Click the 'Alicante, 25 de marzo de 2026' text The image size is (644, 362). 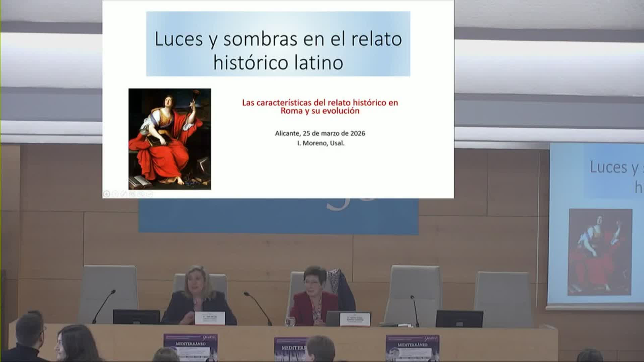point(320,133)
